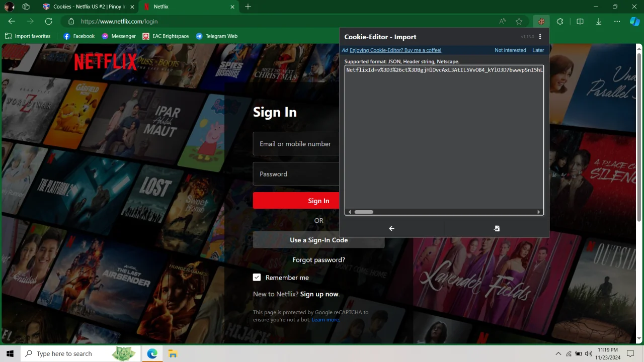Open split screen icon in Edge toolbar

[580, 22]
